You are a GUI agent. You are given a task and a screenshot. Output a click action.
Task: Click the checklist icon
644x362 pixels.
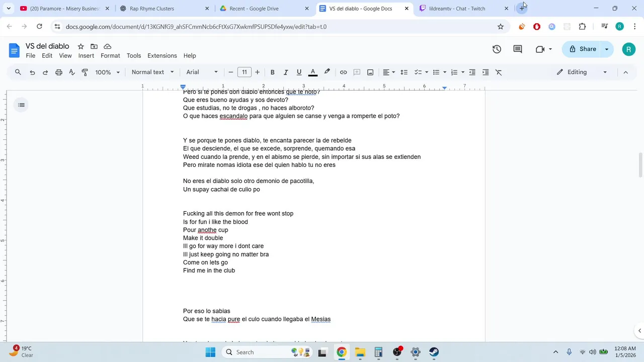coord(418,72)
